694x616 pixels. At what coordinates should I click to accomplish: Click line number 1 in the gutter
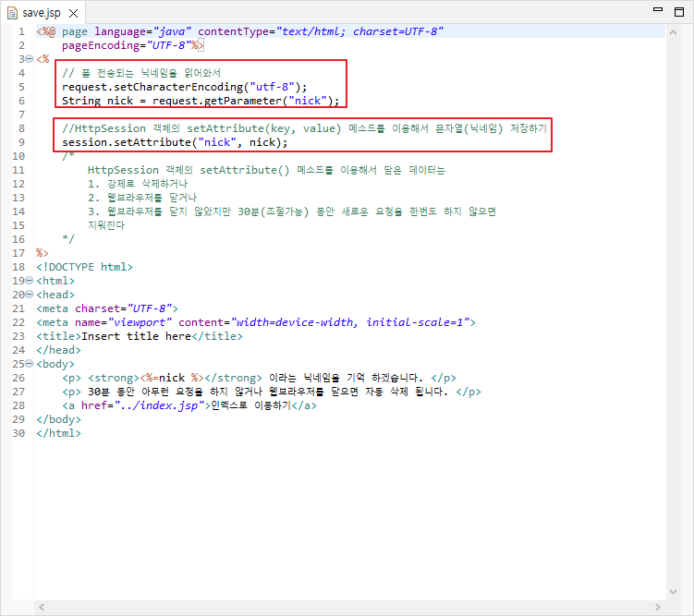pyautogui.click(x=21, y=31)
